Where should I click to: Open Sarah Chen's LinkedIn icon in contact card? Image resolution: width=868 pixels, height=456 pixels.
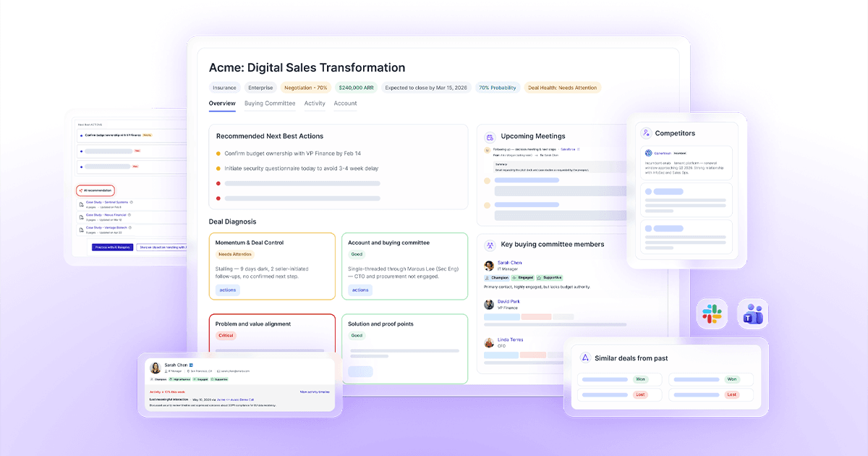coord(191,365)
